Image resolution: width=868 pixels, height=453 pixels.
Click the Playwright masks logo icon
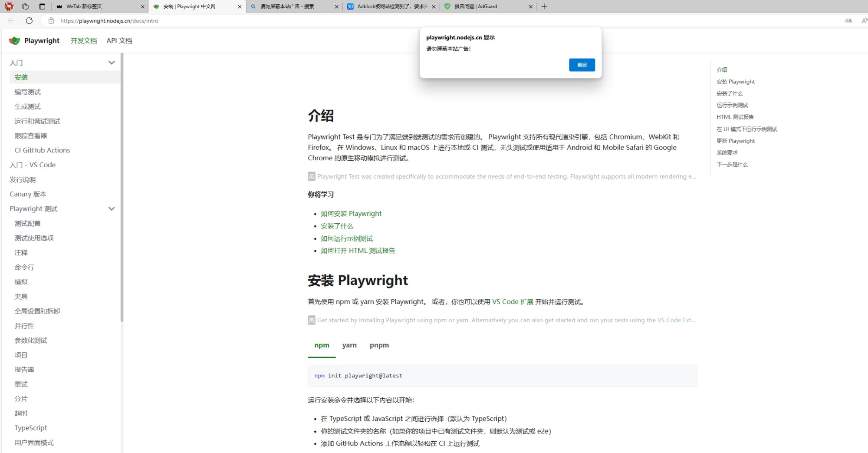(x=14, y=40)
